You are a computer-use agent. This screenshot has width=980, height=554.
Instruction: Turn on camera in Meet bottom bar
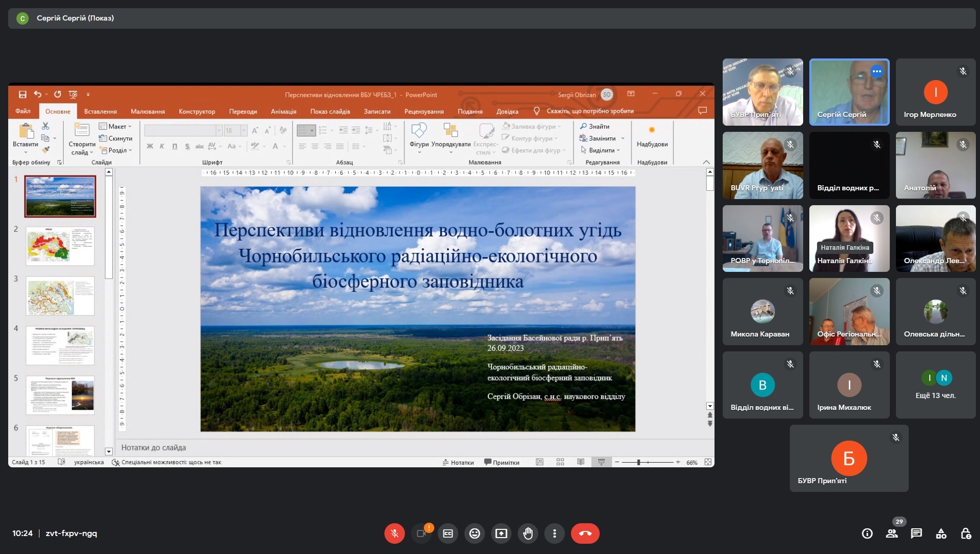click(421, 533)
